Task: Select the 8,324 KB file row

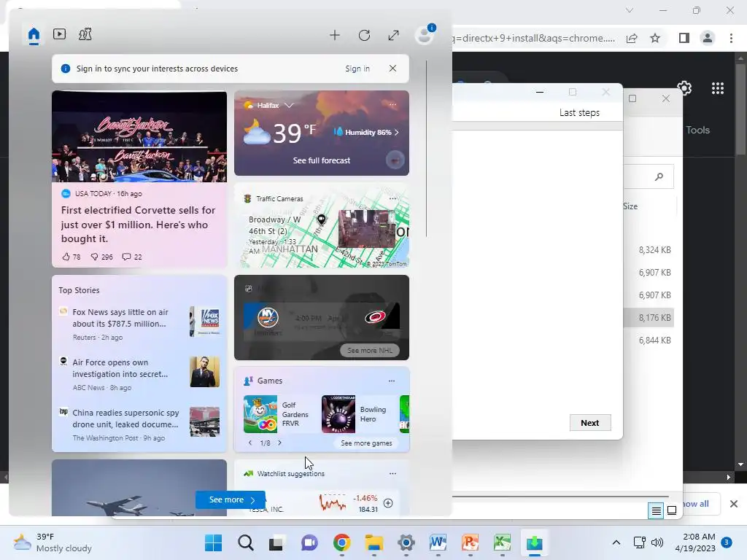Action: 649,249
